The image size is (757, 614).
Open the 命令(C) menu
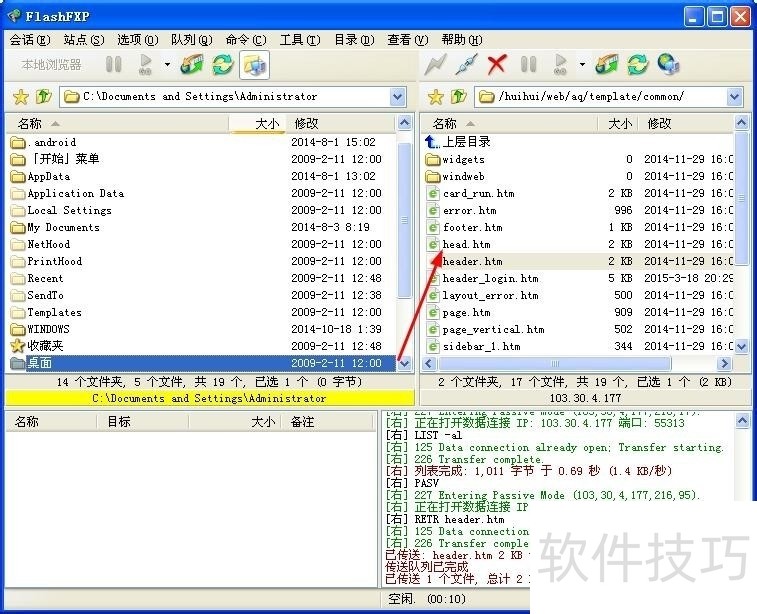click(246, 40)
